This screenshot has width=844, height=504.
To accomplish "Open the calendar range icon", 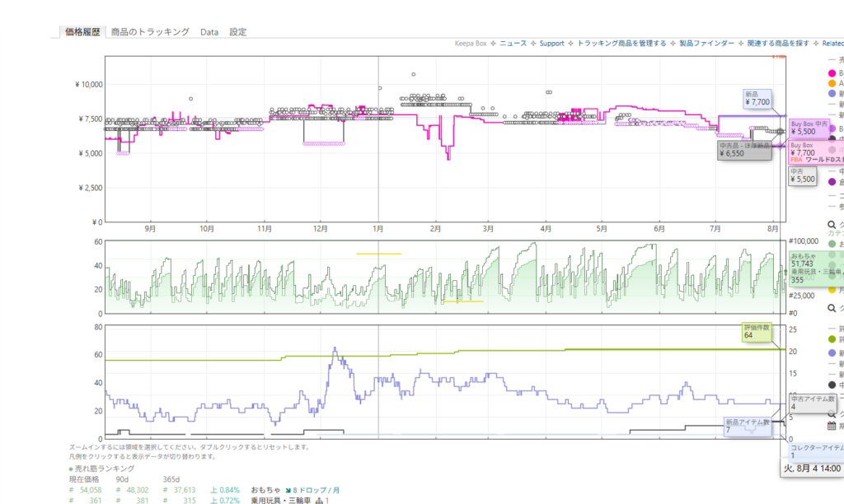I will [x=832, y=426].
